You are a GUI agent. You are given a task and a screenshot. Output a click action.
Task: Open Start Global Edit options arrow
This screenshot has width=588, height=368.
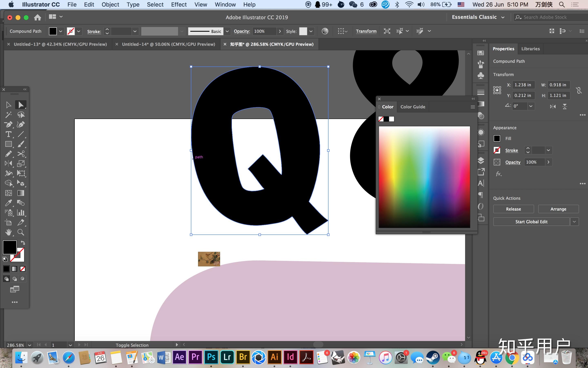(x=574, y=222)
